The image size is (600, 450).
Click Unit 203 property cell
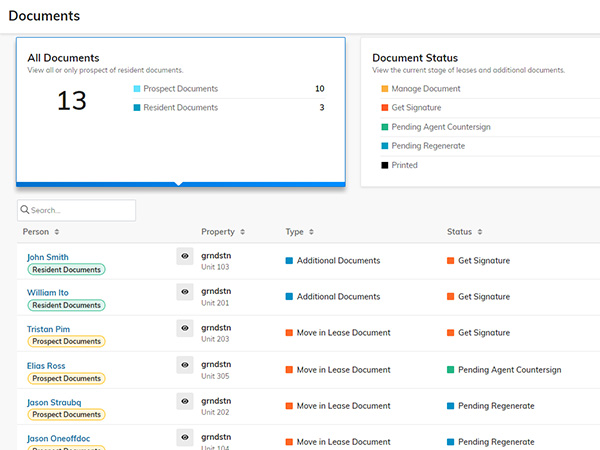coord(215,339)
